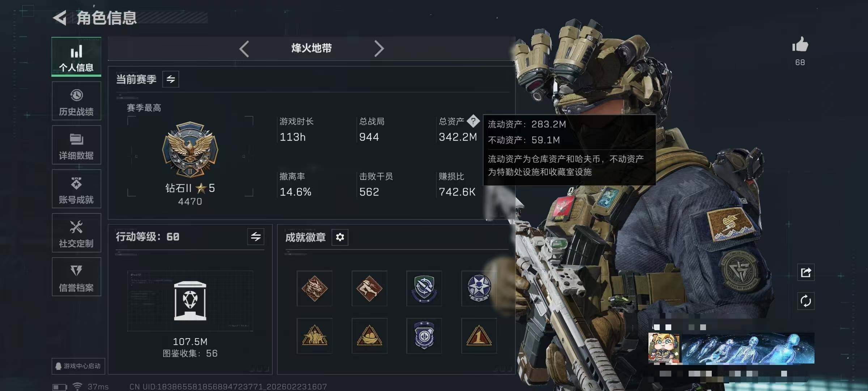Screen dimensions: 868x391
Task: Open 成就徽章 gear settings
Action: coord(340,237)
